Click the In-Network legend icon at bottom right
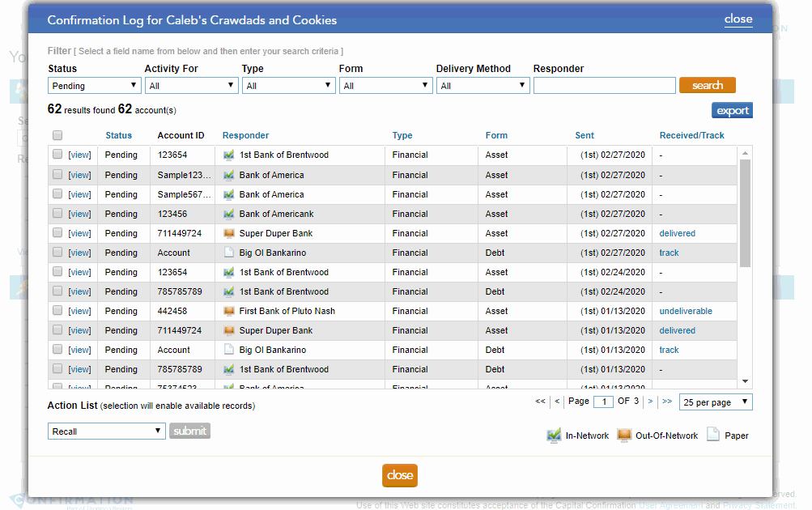 click(553, 435)
